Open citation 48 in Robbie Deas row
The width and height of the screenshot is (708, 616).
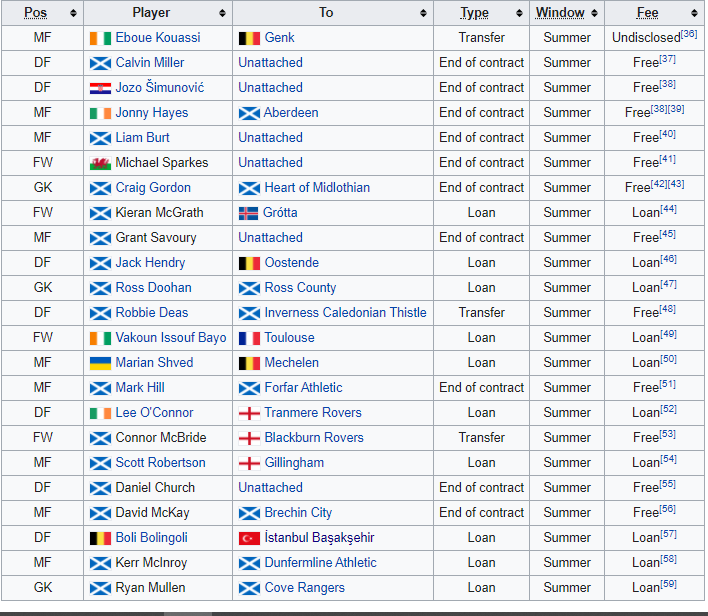tap(667, 309)
